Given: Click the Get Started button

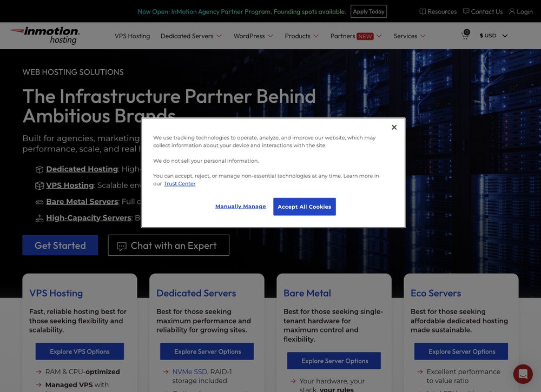Looking at the screenshot, I should 60,245.
